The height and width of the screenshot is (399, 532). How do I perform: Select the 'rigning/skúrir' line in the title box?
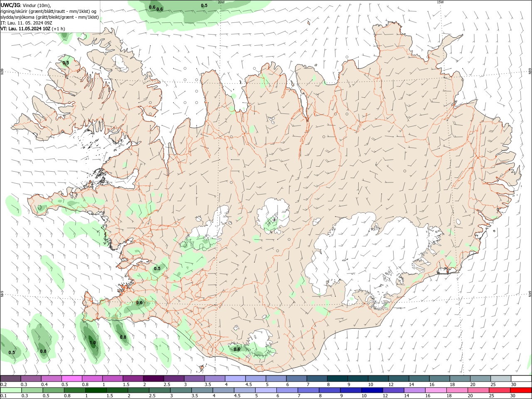pyautogui.click(x=49, y=11)
